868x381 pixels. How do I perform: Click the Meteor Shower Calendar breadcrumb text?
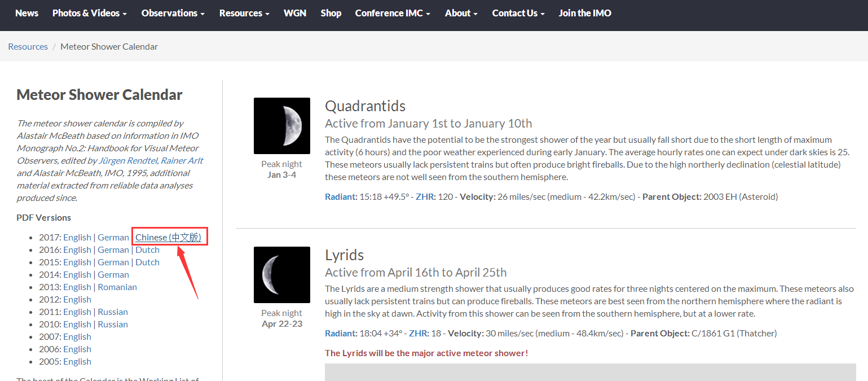point(109,46)
